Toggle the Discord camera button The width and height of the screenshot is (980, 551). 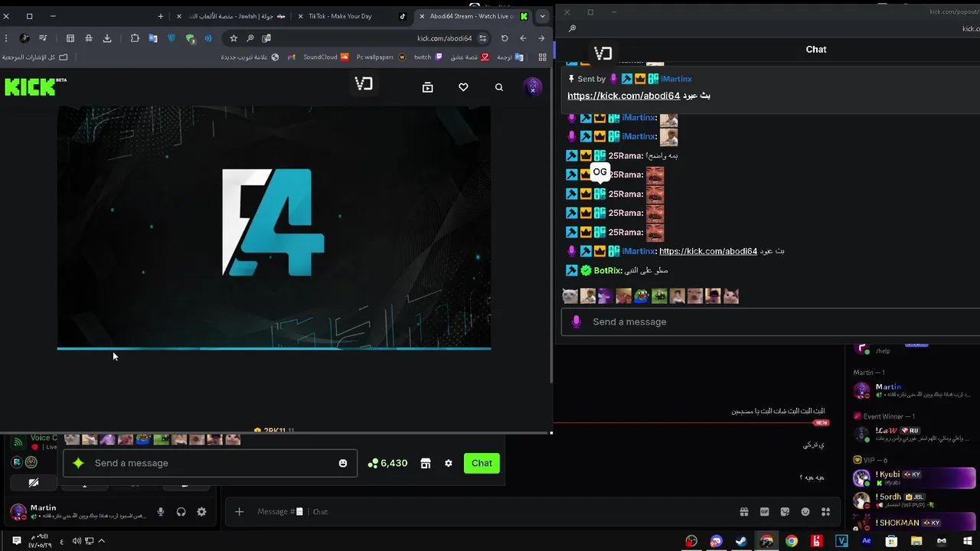[x=34, y=483]
